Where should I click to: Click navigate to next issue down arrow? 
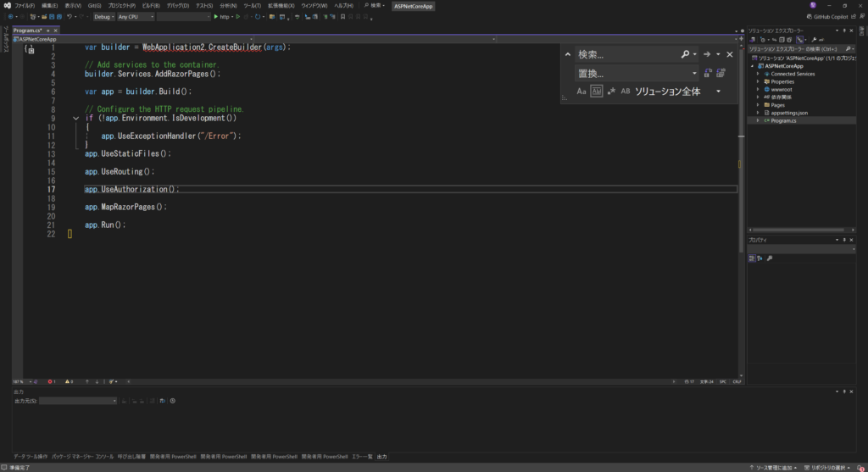point(97,381)
